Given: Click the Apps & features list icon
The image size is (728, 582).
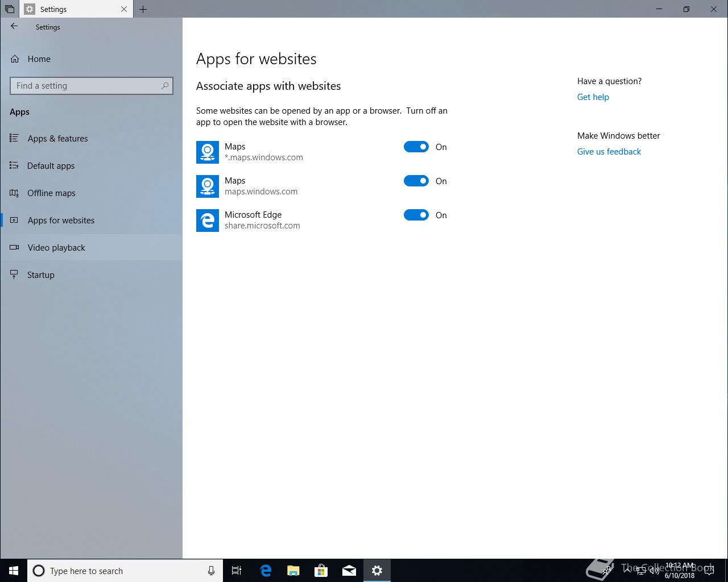Looking at the screenshot, I should (14, 138).
